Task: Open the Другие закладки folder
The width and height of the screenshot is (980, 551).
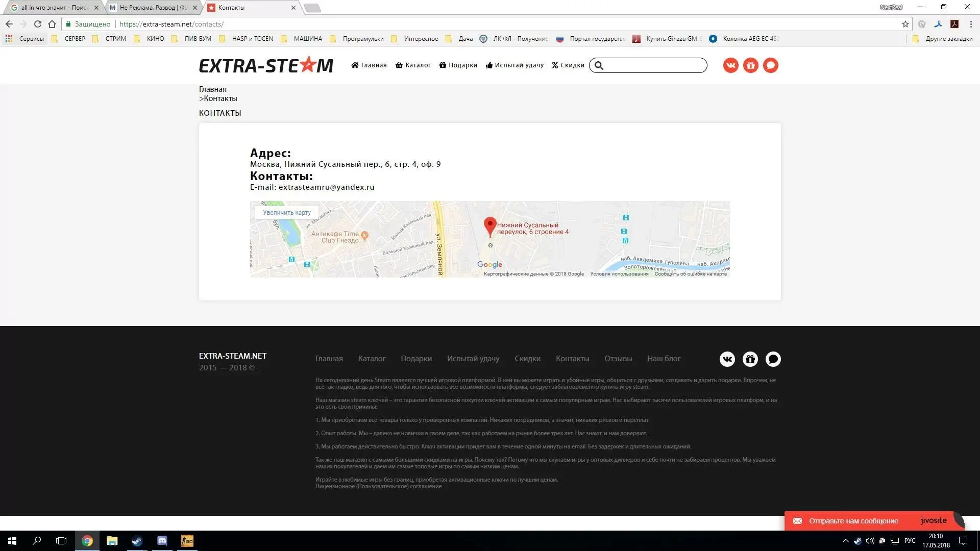Action: tap(943, 38)
